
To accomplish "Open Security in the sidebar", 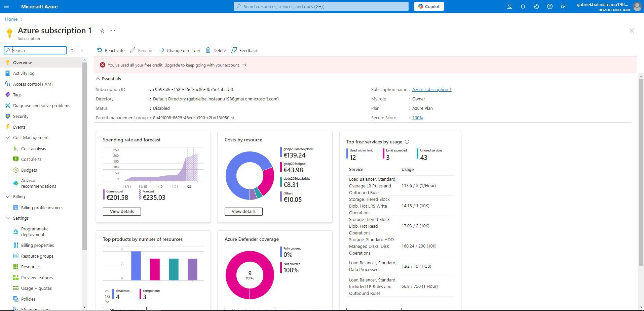I will 41,116.
